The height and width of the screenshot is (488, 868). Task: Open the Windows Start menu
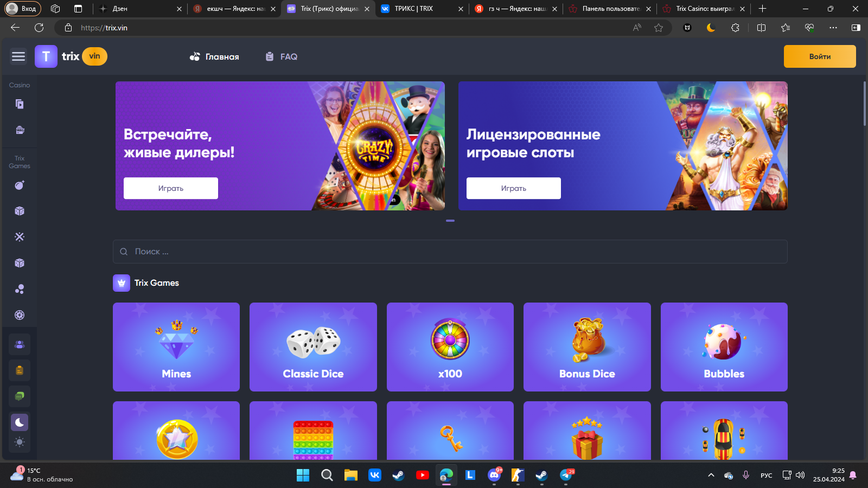(303, 475)
